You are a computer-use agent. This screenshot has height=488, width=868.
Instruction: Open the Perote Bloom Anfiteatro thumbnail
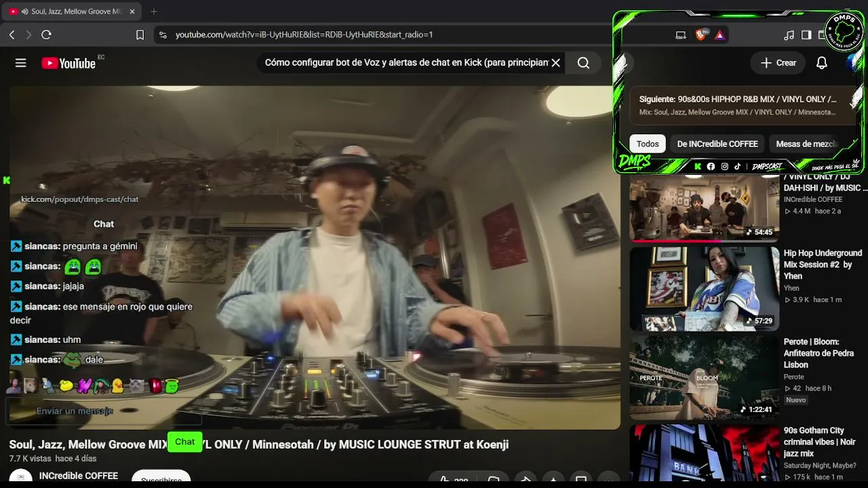[x=704, y=378]
